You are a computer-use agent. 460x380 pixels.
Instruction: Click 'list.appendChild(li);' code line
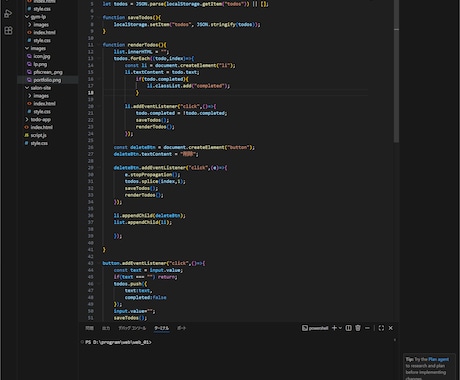[143, 222]
